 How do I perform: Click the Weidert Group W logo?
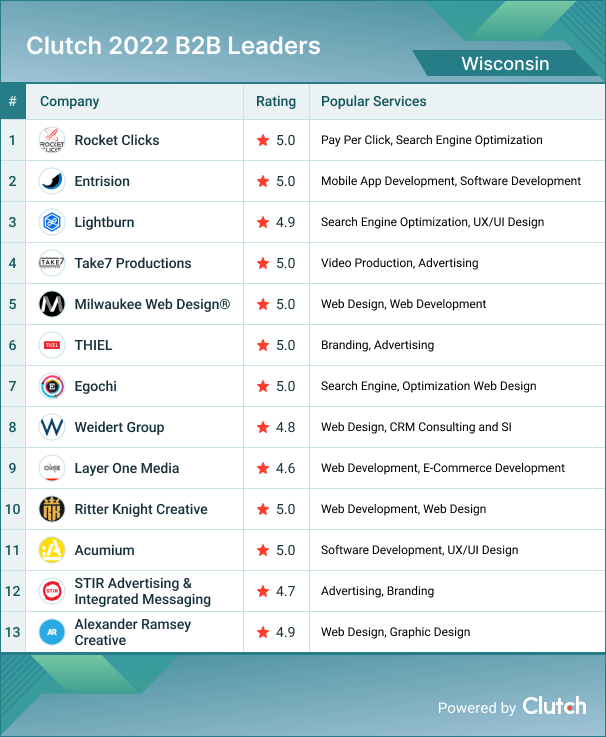pos(52,428)
